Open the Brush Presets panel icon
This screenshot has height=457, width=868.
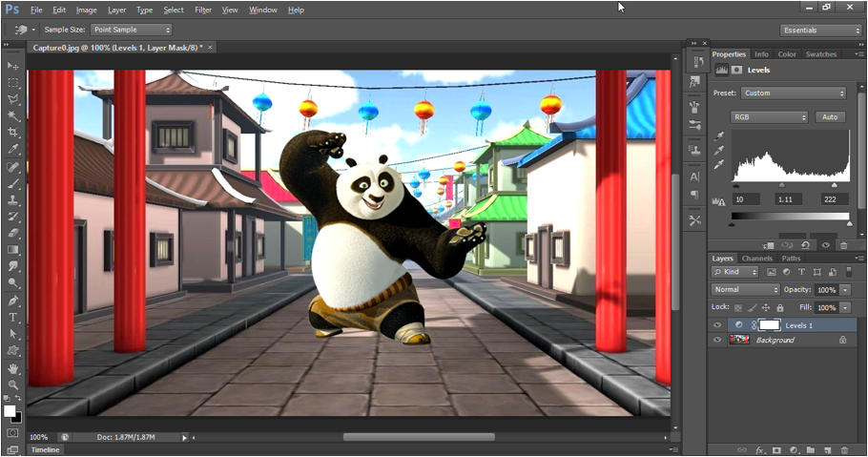click(695, 125)
